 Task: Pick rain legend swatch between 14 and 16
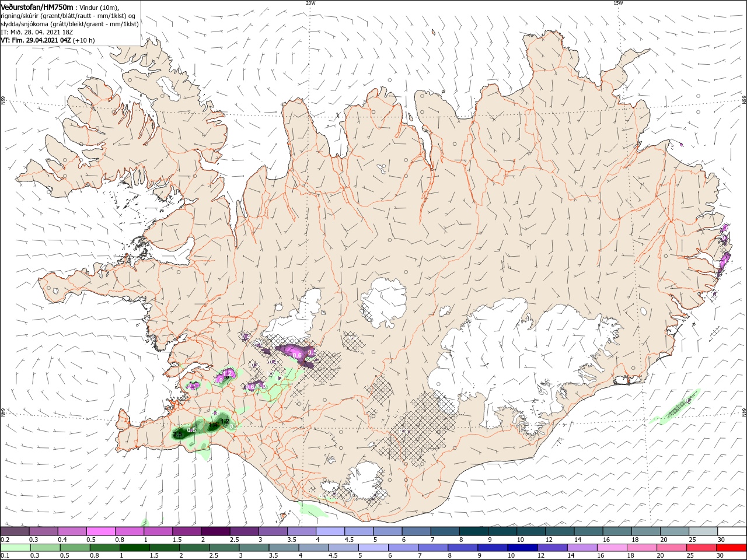[x=582, y=548]
